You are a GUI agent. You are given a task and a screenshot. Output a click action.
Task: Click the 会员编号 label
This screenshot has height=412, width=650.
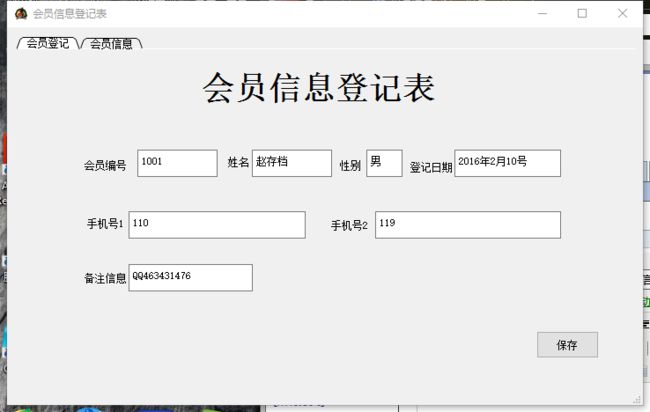click(x=105, y=166)
